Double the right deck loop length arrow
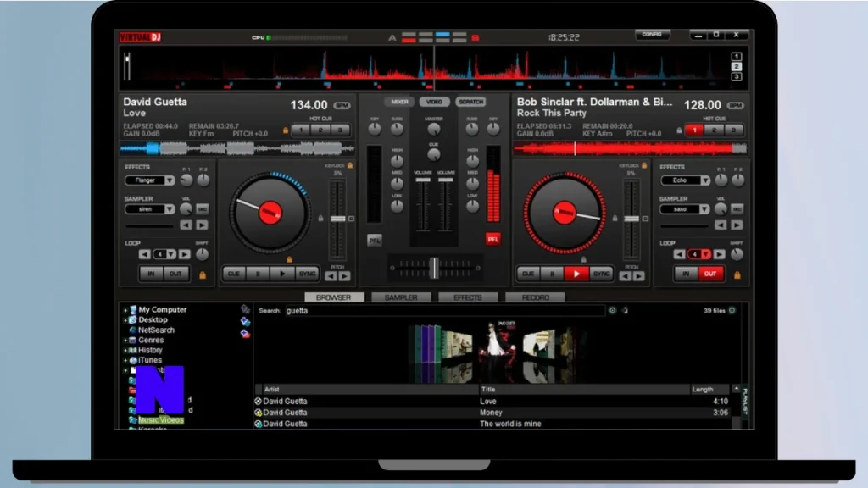 click(719, 254)
